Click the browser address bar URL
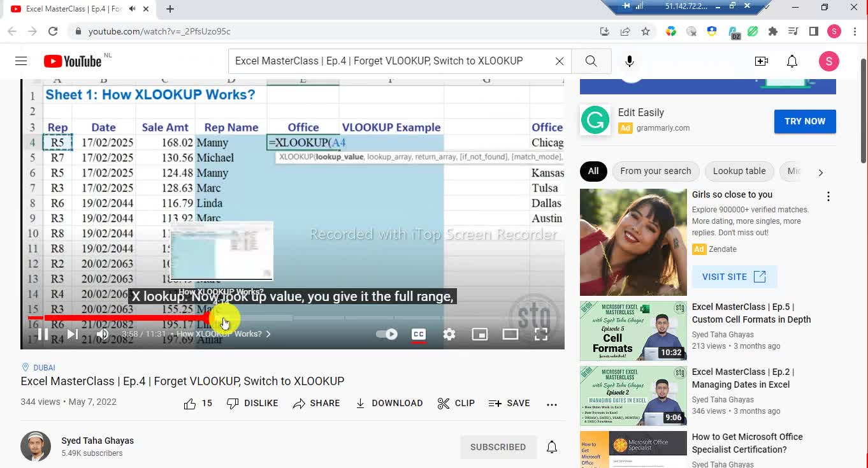 point(159,31)
